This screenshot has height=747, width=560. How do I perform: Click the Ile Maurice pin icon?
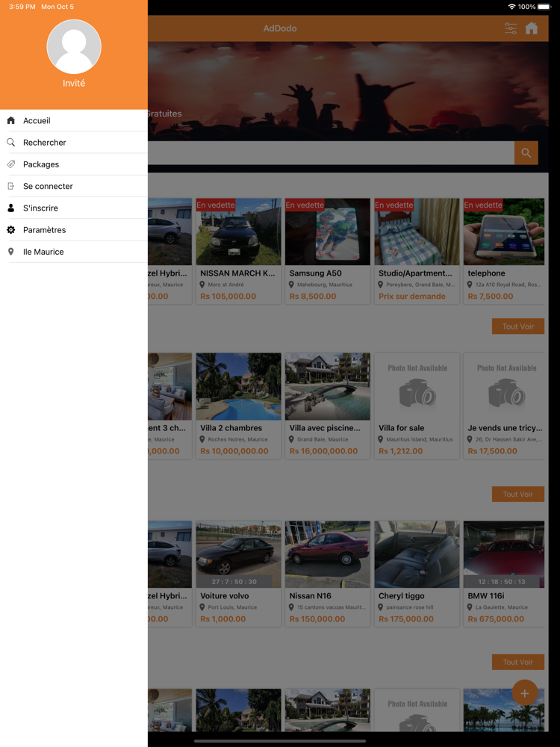(11, 252)
